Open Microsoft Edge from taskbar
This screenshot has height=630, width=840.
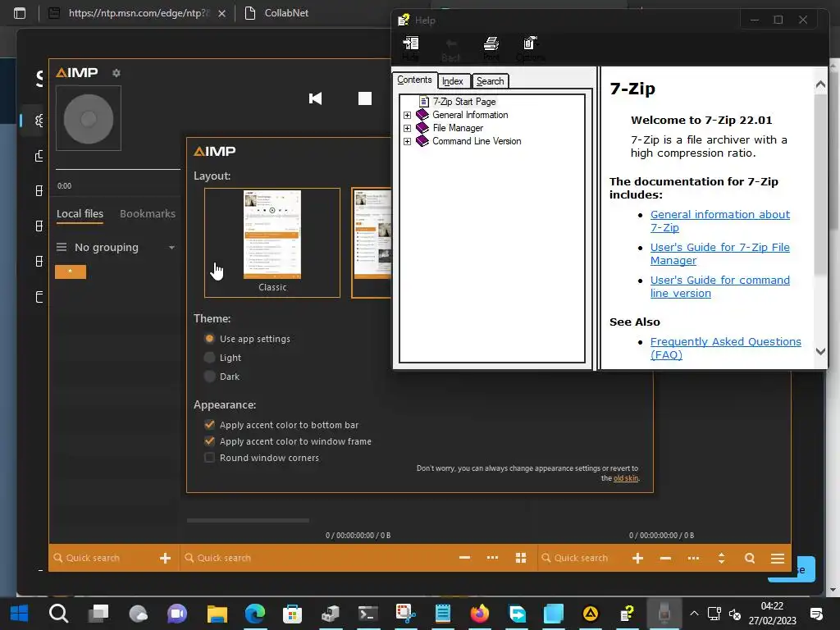tap(255, 614)
